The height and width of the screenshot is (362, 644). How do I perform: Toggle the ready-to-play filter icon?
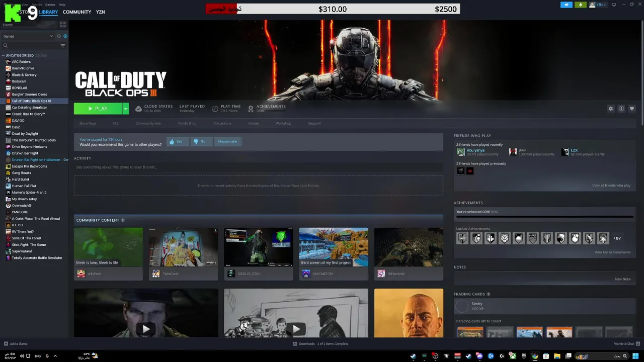tap(65, 36)
